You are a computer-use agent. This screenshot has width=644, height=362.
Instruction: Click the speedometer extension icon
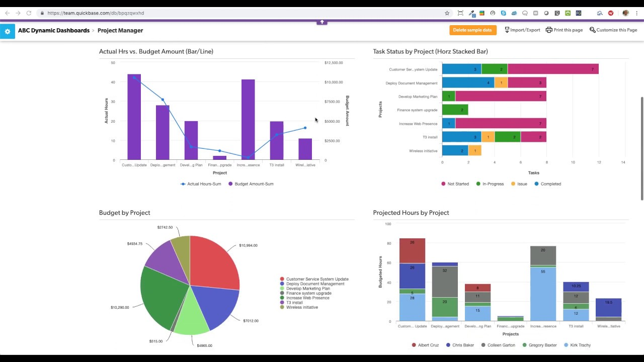coord(493,13)
